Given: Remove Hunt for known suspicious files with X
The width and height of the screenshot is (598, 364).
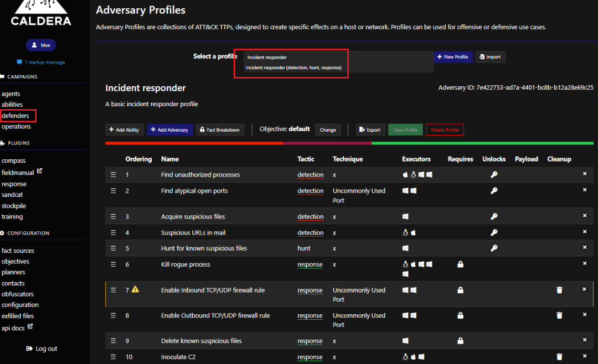Looking at the screenshot, I should (x=585, y=247).
